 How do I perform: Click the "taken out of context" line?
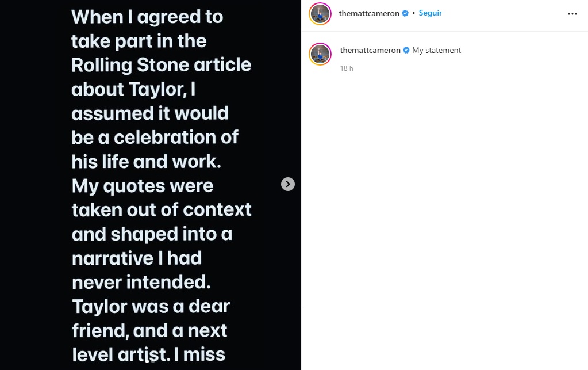pyautogui.click(x=162, y=209)
